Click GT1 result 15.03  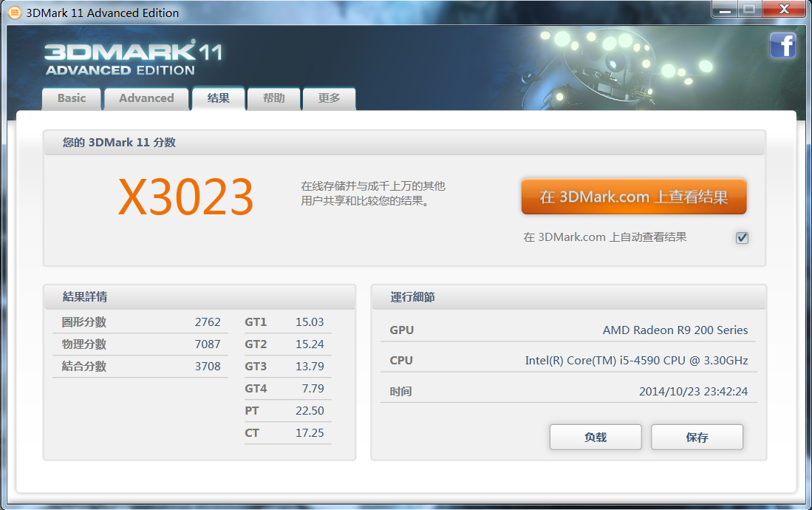[x=310, y=322]
